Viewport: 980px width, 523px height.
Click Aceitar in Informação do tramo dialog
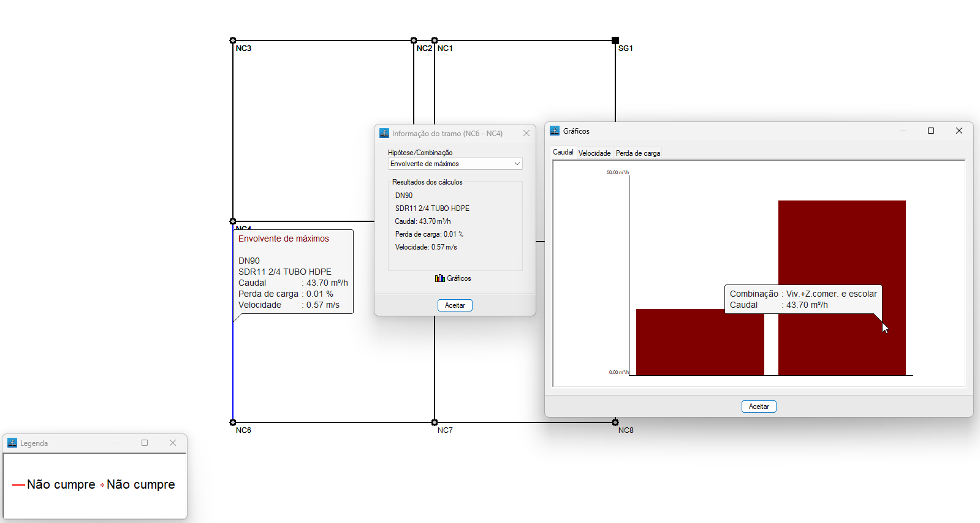tap(455, 305)
